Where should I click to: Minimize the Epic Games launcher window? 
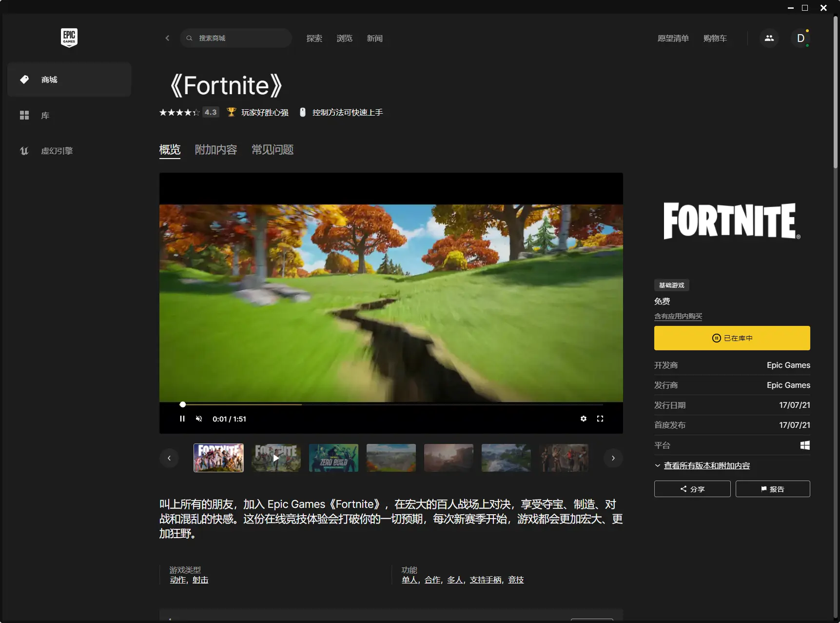point(791,8)
